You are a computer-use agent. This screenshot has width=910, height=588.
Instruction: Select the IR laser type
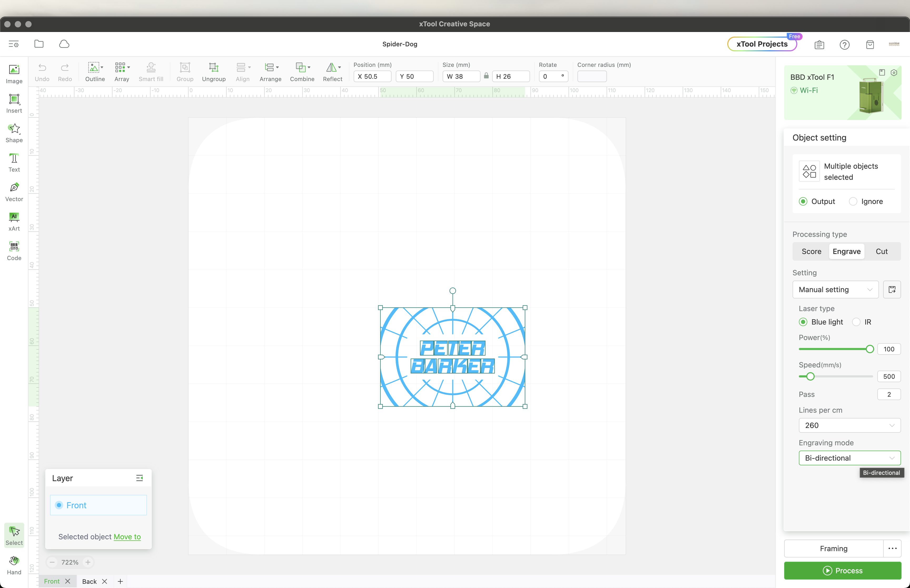(856, 322)
